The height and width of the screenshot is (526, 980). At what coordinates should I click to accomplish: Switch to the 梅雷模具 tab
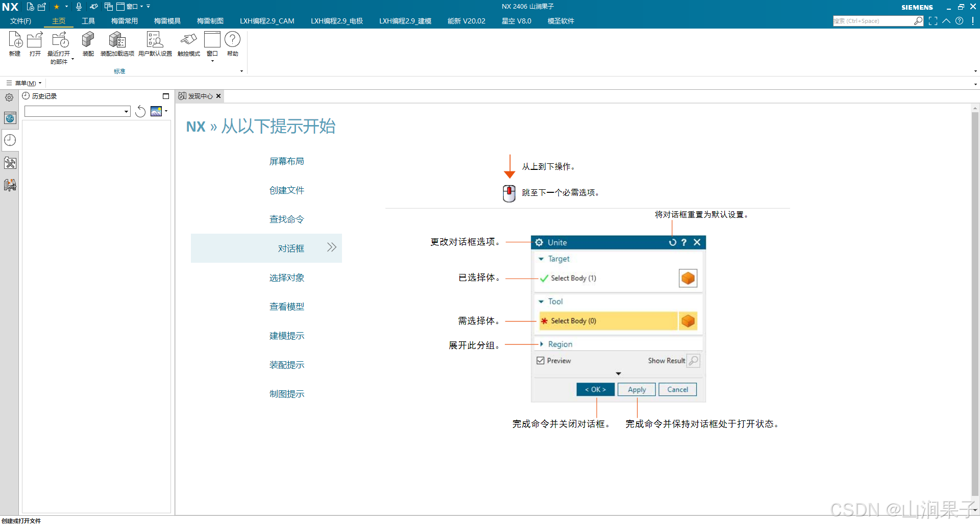pyautogui.click(x=167, y=21)
